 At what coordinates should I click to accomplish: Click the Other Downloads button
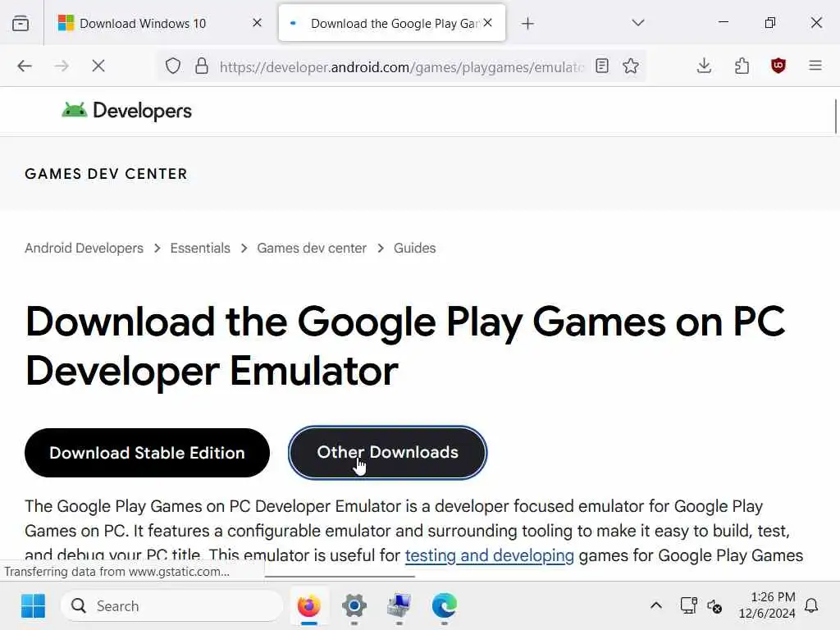[387, 452]
